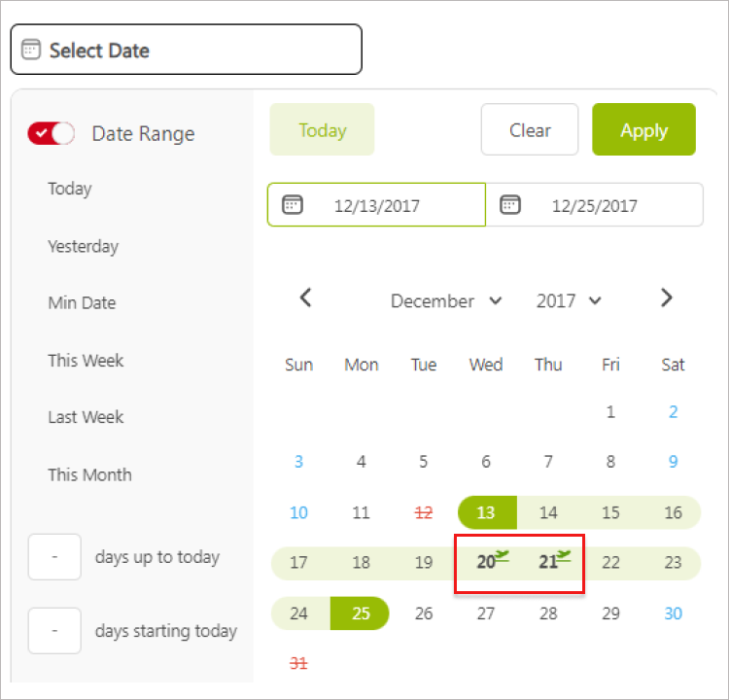Click the 12/25/2017 end date field

point(594,205)
